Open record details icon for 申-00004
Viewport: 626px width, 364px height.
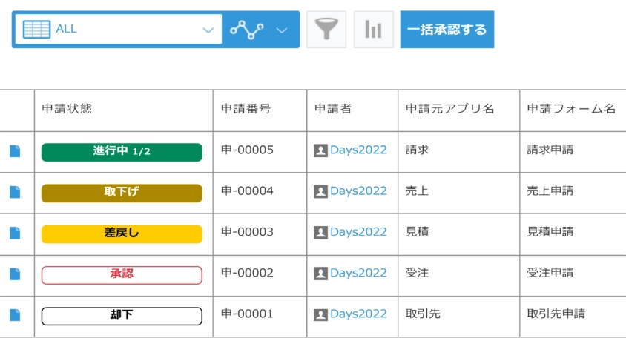[x=15, y=192]
